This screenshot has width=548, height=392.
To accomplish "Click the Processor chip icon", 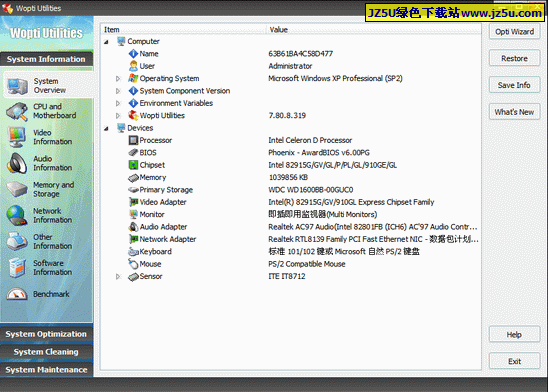I will 133,140.
